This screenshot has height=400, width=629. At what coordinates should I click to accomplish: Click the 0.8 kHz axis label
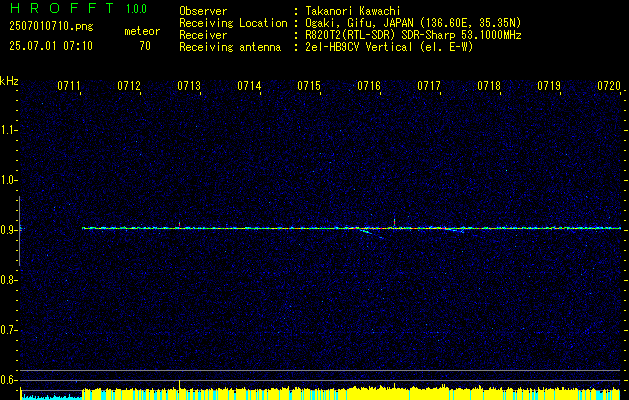8,280
